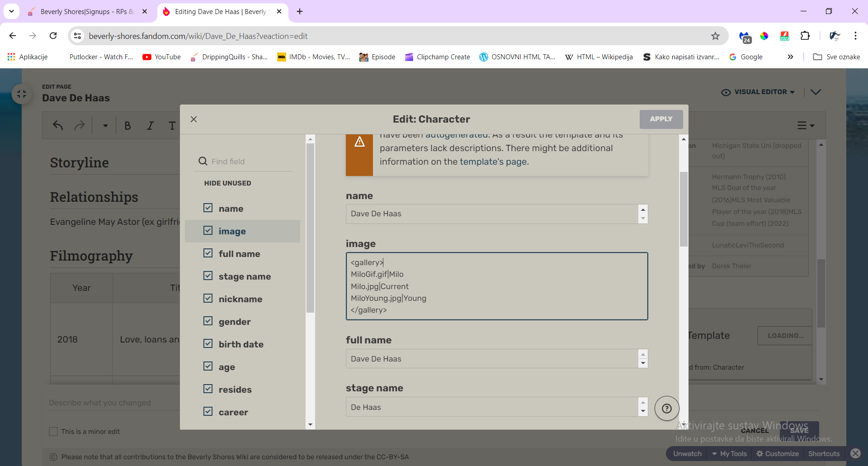Open the help question mark button
Viewport: 868px width, 466px height.
pos(666,408)
